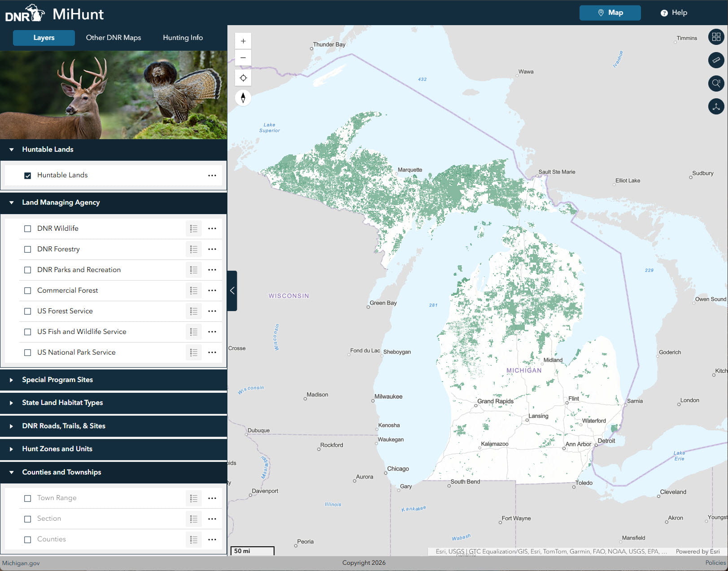The width and height of the screenshot is (728, 571).
Task: Enable the DNR Wildlife layer
Action: pyautogui.click(x=28, y=228)
